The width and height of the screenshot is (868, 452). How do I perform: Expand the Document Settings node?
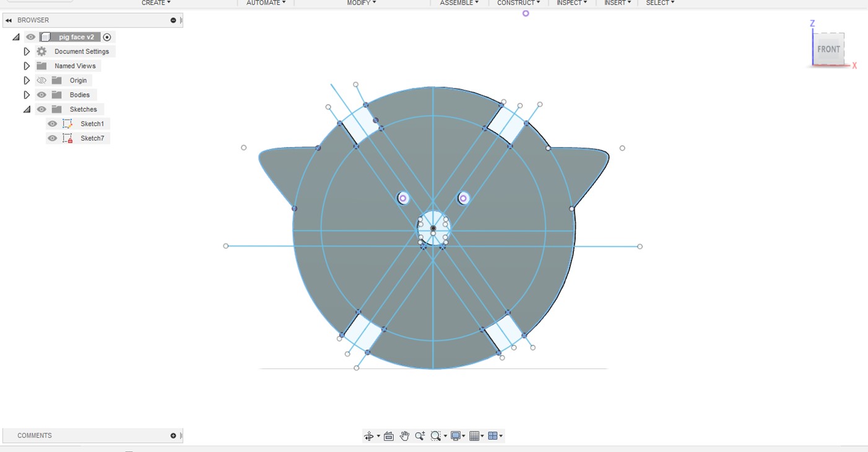tap(27, 51)
